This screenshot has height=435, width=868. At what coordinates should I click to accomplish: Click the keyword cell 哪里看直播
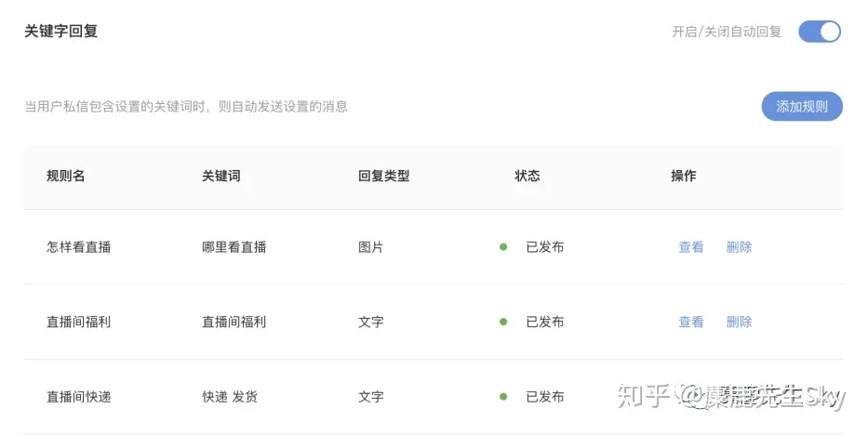click(x=234, y=247)
